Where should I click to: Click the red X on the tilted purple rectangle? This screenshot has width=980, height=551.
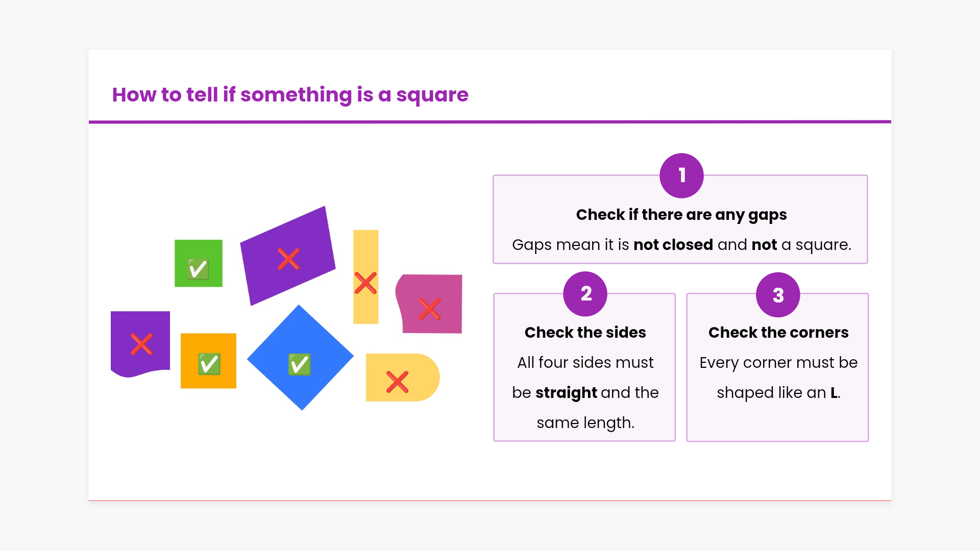[x=288, y=259]
